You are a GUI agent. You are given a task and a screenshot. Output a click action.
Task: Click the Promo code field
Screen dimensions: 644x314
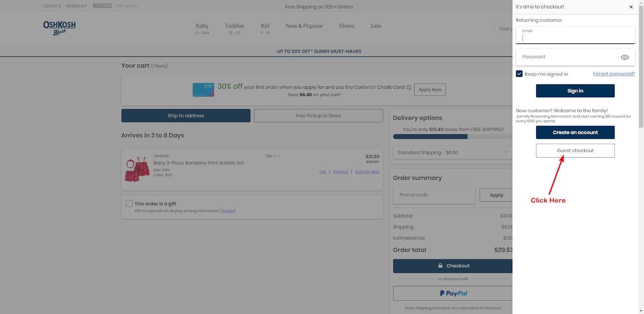[x=434, y=195]
